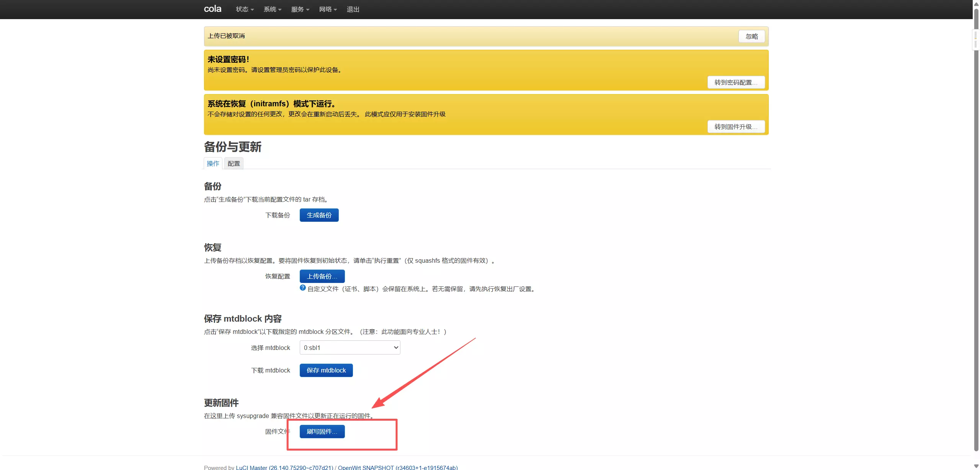Click 转到固件升级 button
Screen dimensions: 980x470
[736, 127]
